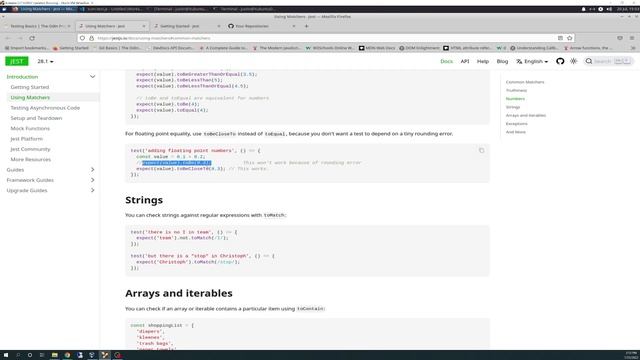
Task: Bookmark this page with the star icon
Action: 569,38
